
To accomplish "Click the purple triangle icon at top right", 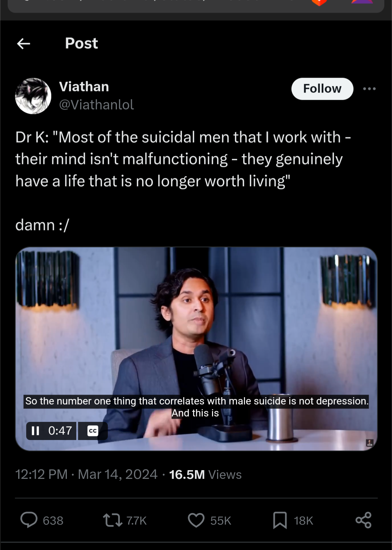I will (x=363, y=2).
